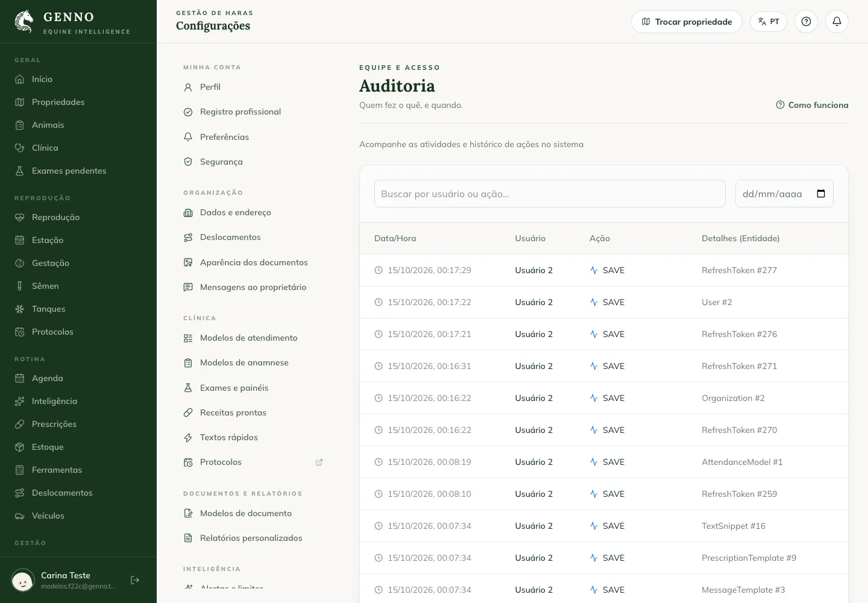Click the Exames pendentes flask icon
The image size is (868, 603).
click(x=19, y=171)
